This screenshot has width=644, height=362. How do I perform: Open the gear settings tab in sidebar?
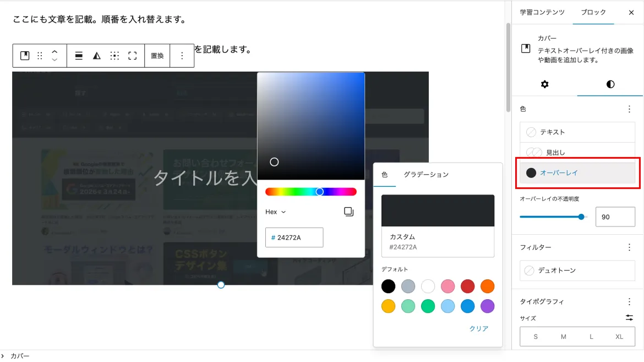click(x=544, y=84)
